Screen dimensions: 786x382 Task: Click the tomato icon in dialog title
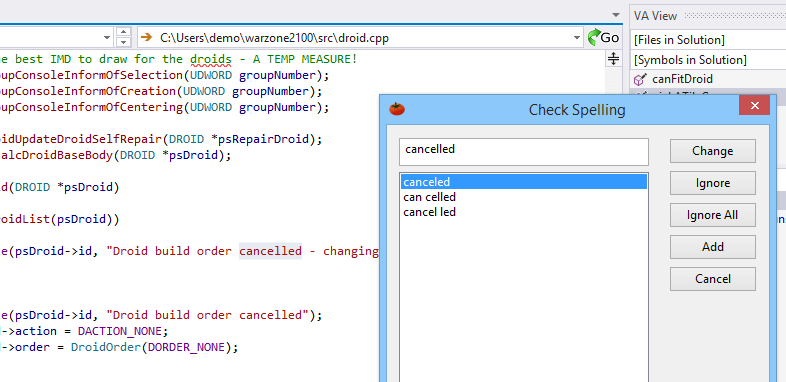coord(397,109)
